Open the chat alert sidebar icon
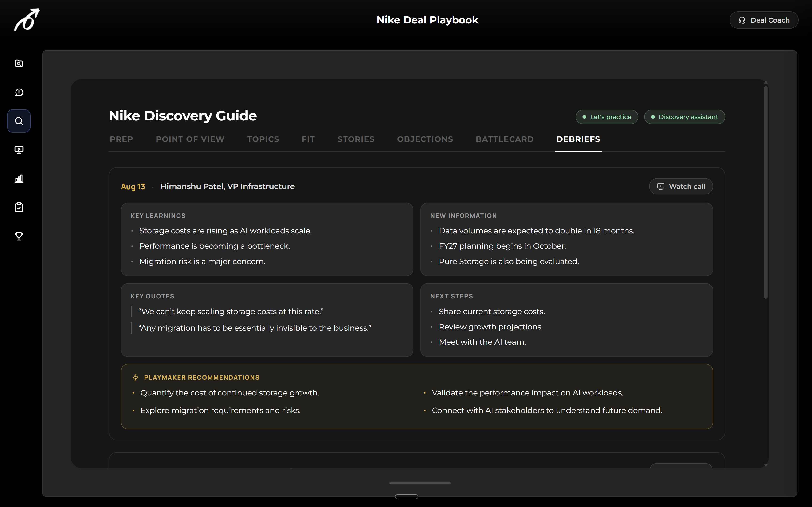The width and height of the screenshot is (812, 507). [19, 92]
